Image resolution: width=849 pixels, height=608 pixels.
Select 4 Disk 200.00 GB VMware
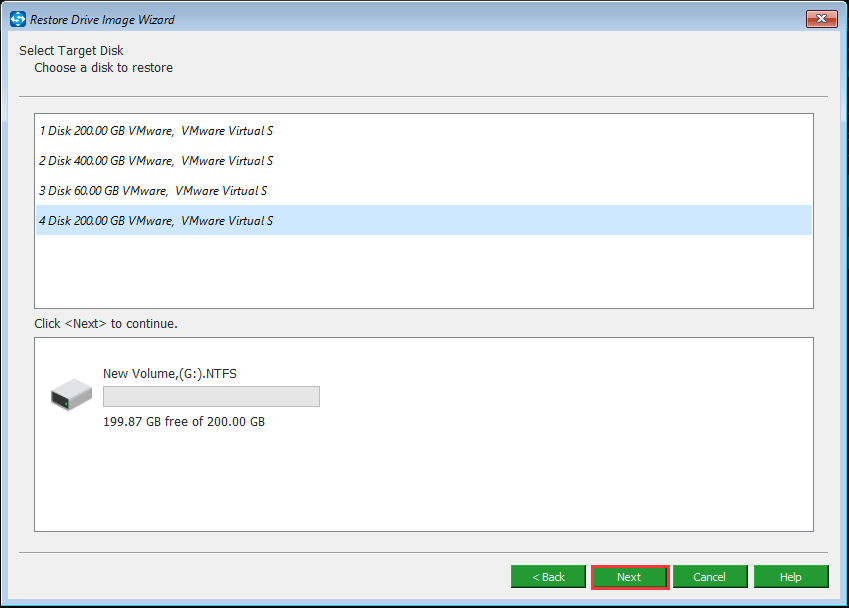point(424,220)
